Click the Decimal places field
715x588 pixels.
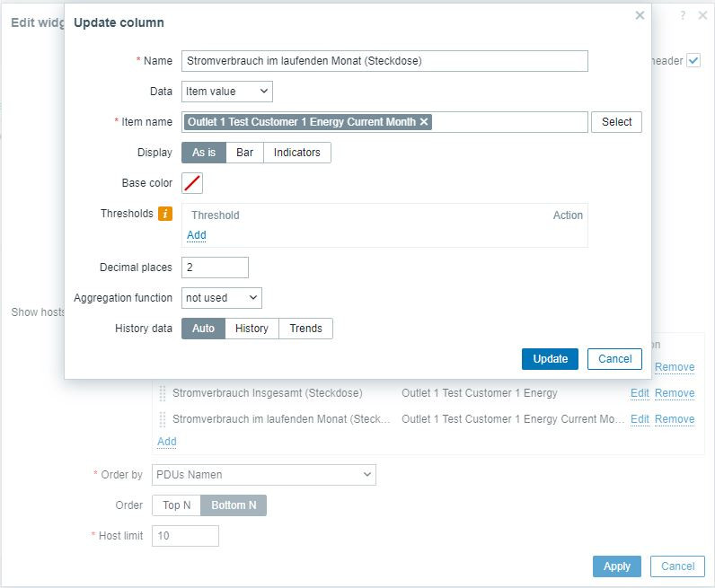[x=215, y=268]
